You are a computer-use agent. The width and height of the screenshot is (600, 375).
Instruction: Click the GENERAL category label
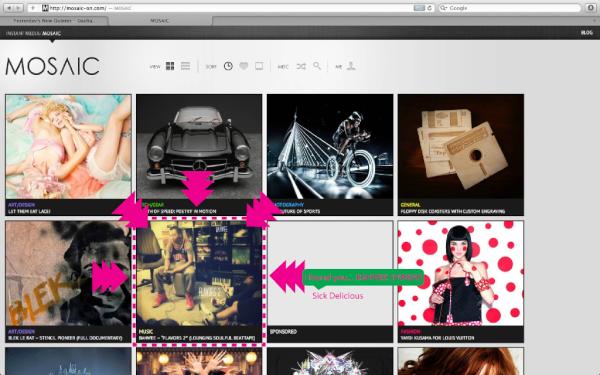410,205
